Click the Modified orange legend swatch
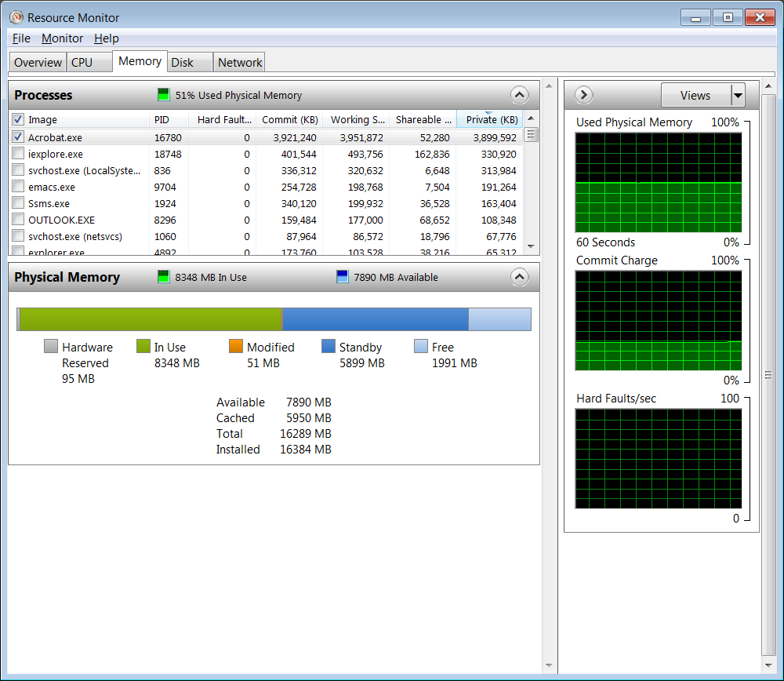Screen dimensions: 784x681 tap(236, 346)
